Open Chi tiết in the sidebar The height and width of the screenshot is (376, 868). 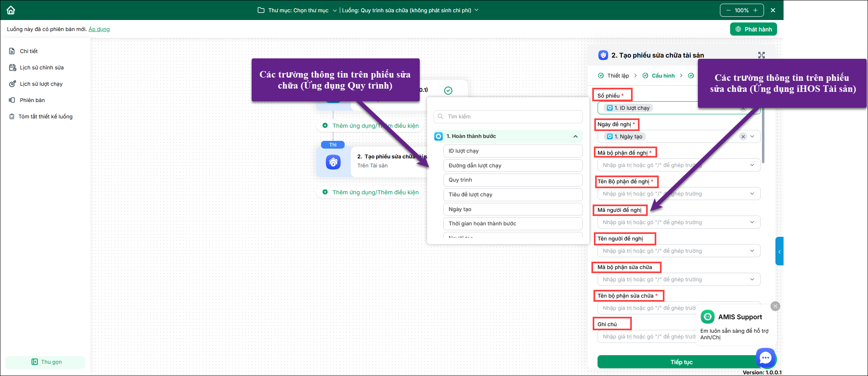[29, 51]
